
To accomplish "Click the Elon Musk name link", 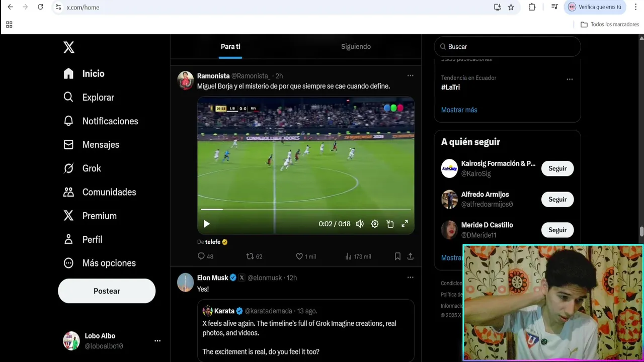I will point(212,278).
